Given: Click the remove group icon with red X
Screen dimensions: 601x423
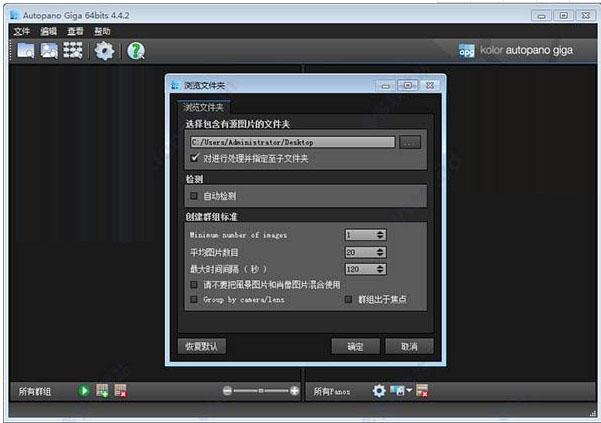Looking at the screenshot, I should tap(120, 391).
